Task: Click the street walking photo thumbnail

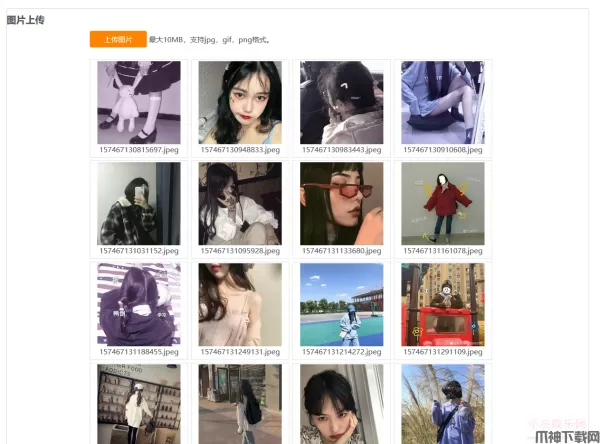Action: [240, 404]
